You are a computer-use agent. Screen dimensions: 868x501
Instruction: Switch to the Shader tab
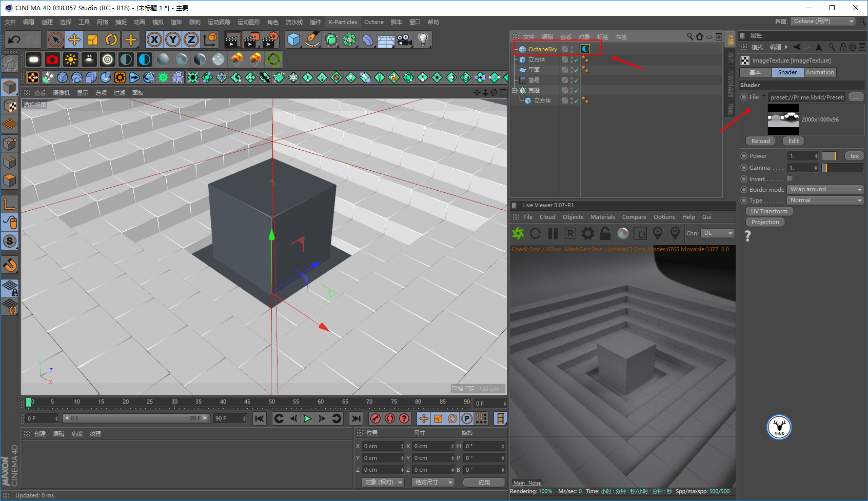787,72
